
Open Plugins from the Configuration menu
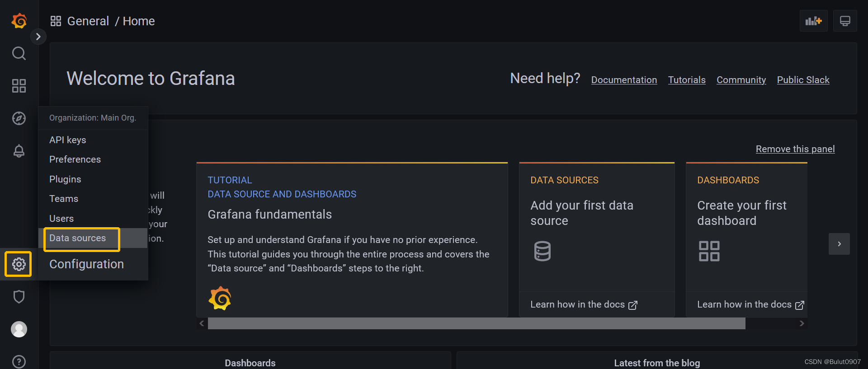coord(93,179)
